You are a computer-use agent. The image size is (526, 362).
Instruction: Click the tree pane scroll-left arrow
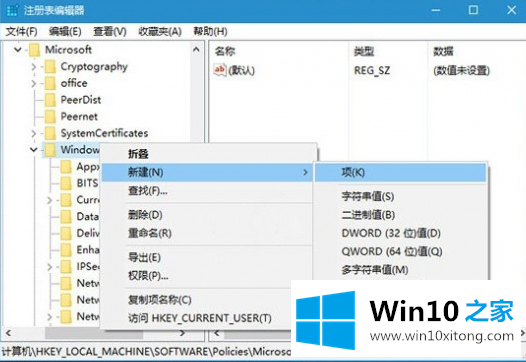pos(8,333)
